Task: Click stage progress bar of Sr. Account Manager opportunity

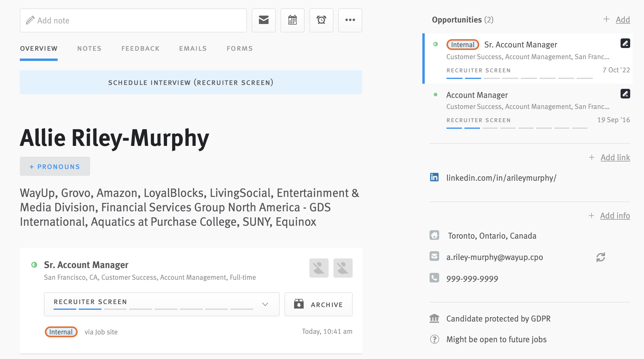Action: pyautogui.click(x=519, y=78)
